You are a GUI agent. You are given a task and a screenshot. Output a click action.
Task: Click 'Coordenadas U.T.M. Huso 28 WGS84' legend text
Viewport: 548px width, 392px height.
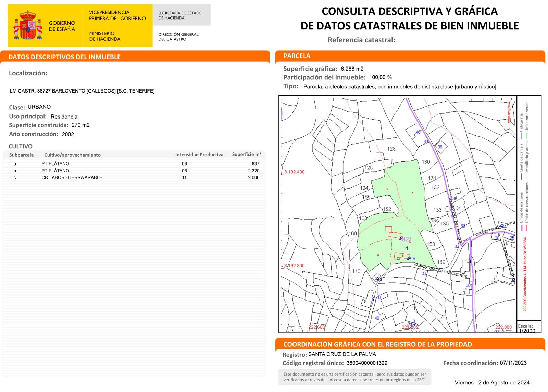pos(525,274)
